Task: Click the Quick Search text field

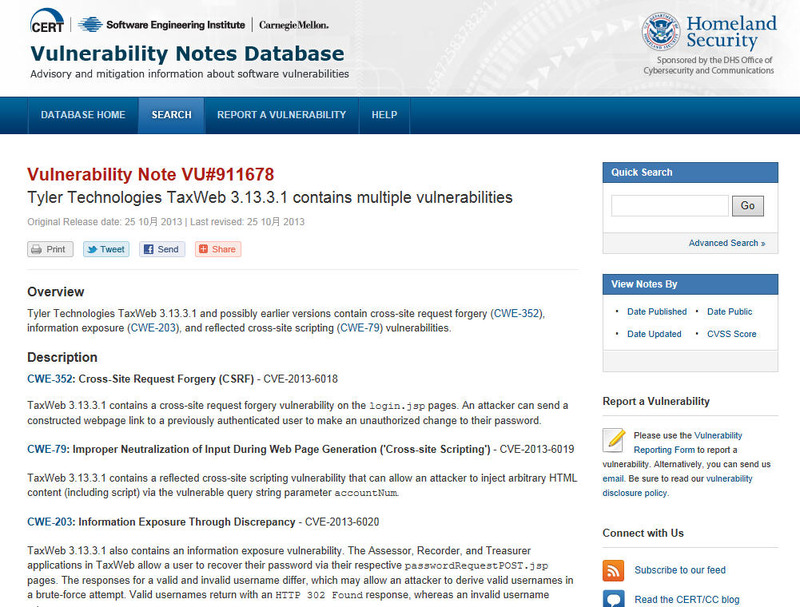Action: tap(669, 206)
